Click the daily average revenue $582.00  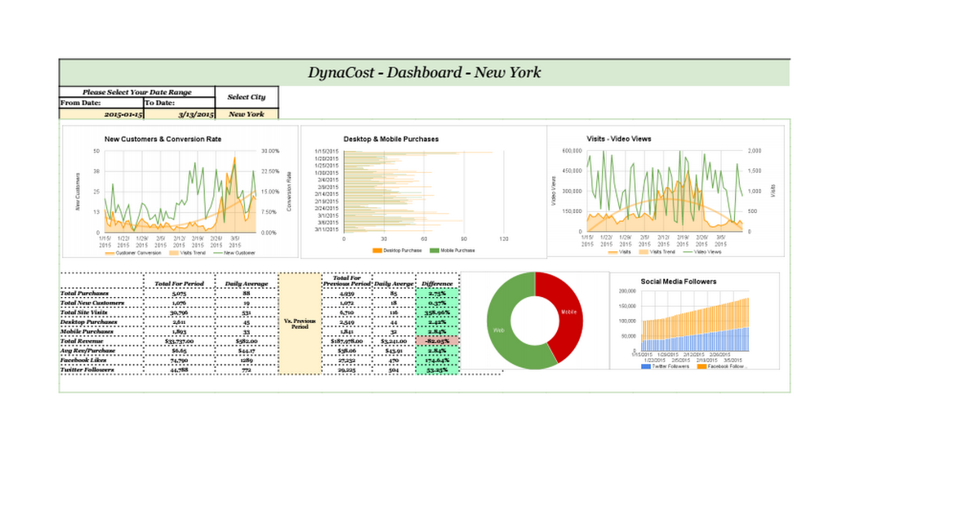pos(246,342)
